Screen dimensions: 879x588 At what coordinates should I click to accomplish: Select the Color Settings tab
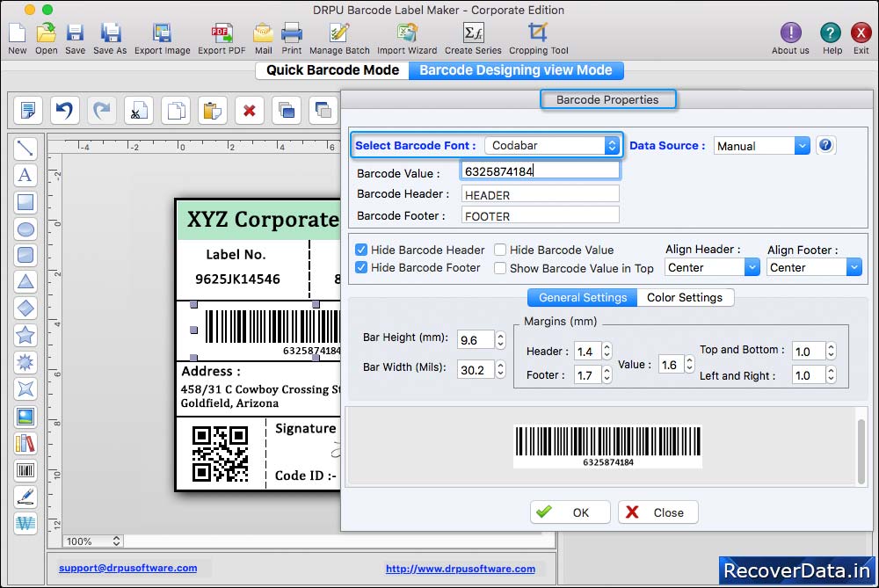685,297
